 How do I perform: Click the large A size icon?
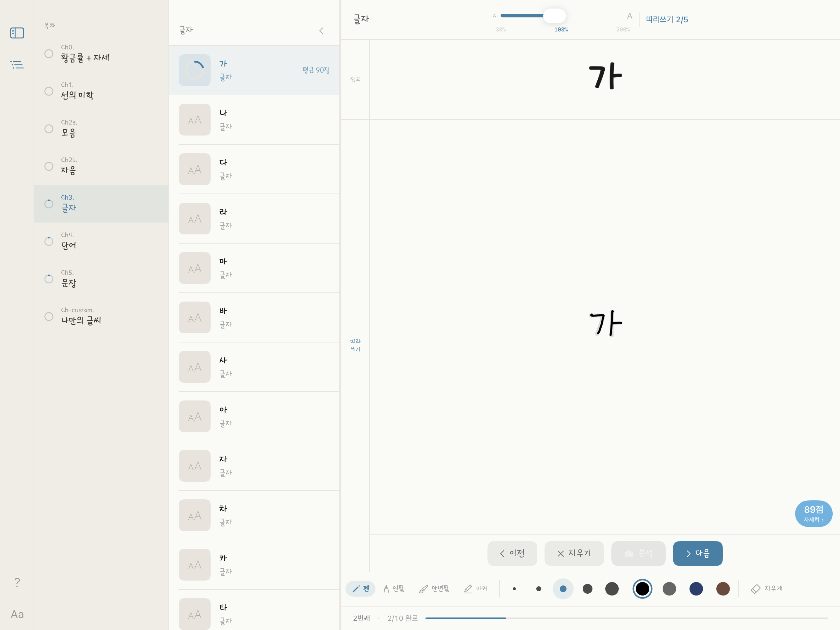pos(630,16)
